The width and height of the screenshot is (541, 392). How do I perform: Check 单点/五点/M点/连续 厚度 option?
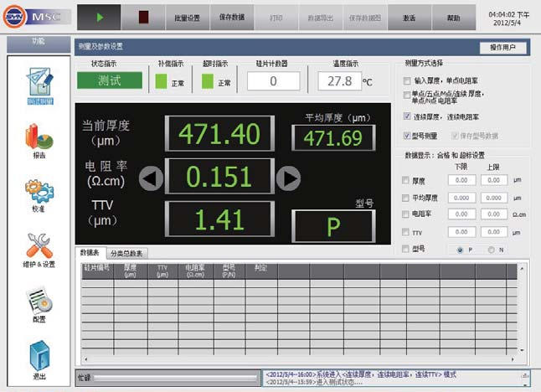click(x=407, y=95)
